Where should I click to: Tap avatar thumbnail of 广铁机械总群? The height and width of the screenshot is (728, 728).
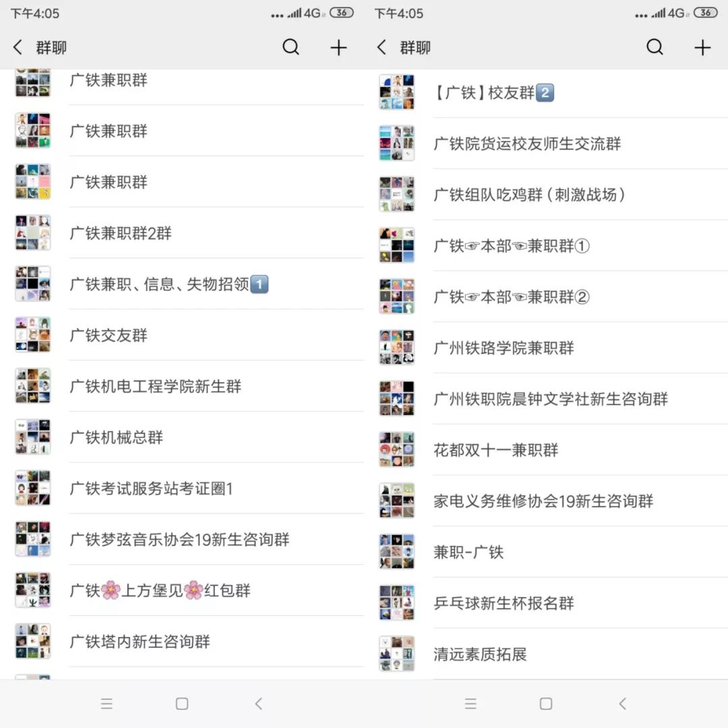pos(32,437)
